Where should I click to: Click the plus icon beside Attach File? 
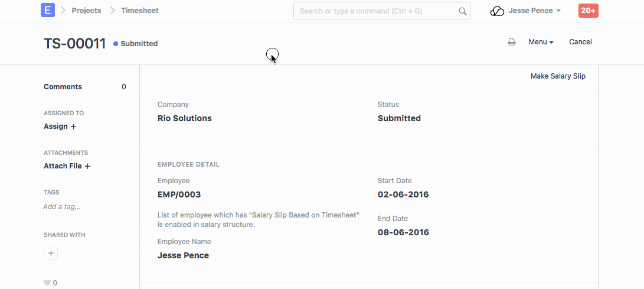click(x=87, y=166)
